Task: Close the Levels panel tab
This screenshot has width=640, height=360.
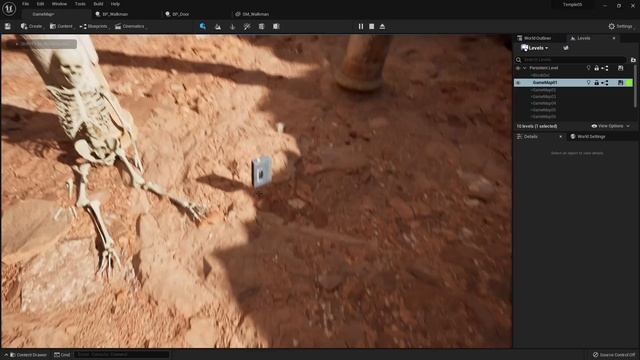Action: click(614, 38)
